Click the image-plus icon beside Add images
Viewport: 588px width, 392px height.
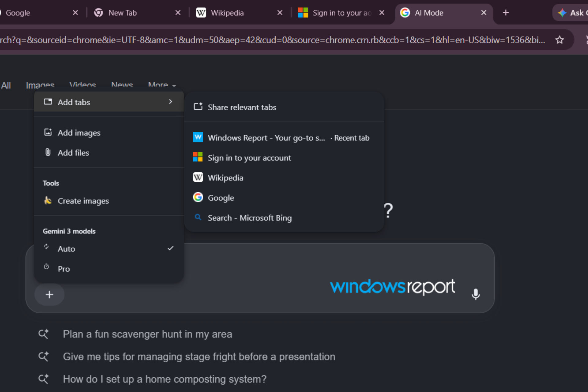tap(48, 132)
